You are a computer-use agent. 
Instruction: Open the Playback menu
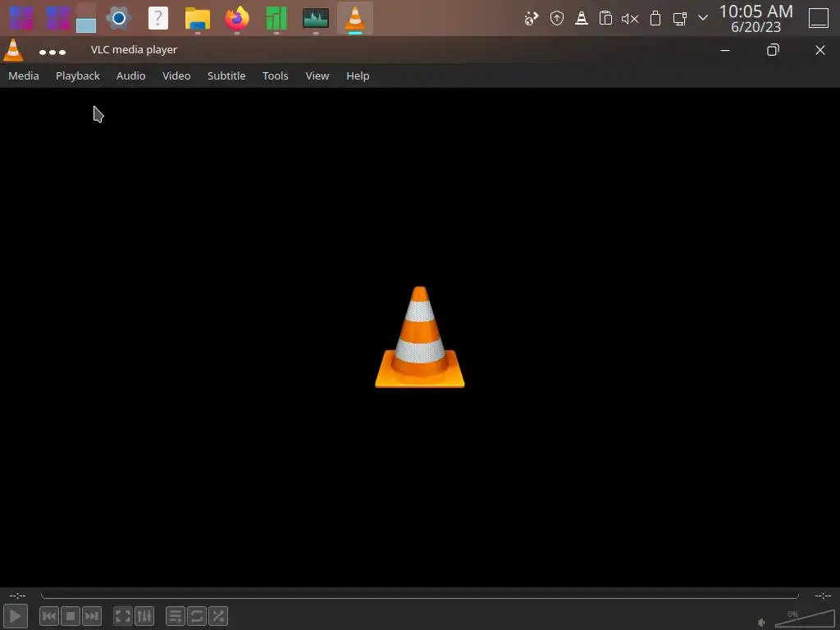click(x=78, y=75)
